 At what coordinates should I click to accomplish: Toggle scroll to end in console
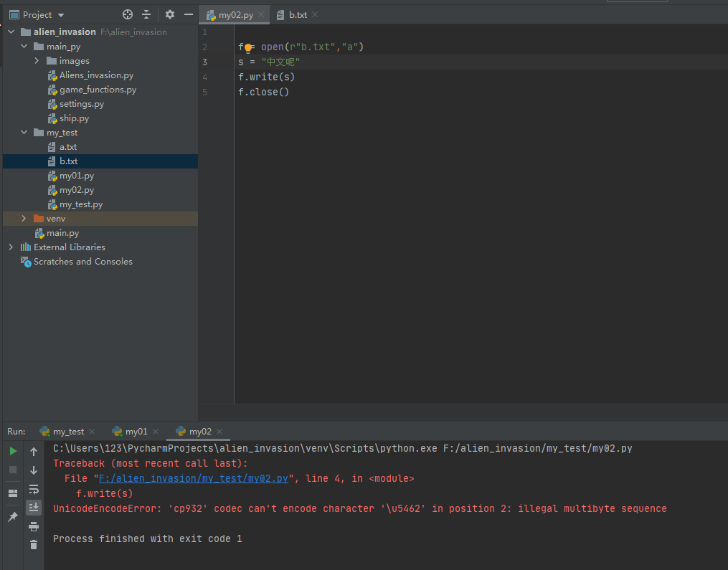click(34, 508)
